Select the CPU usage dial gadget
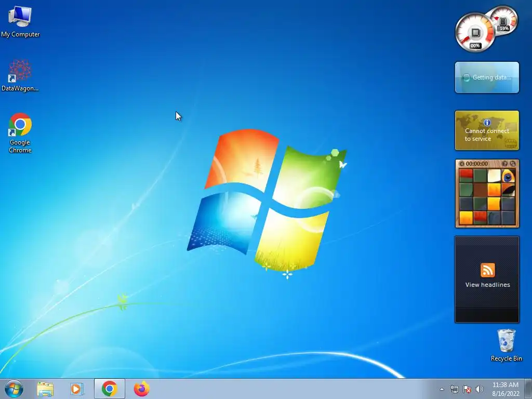Image resolution: width=532 pixels, height=399 pixels. 475,33
